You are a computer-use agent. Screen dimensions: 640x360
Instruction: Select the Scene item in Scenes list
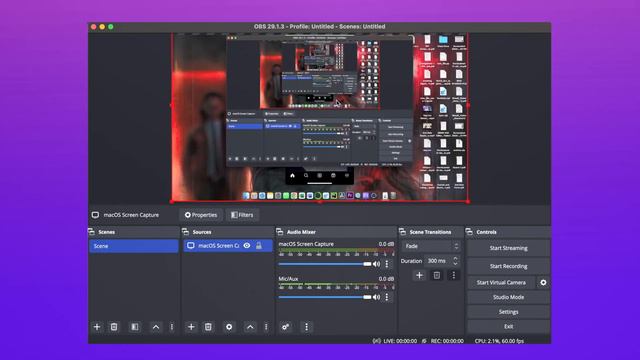[134, 246]
